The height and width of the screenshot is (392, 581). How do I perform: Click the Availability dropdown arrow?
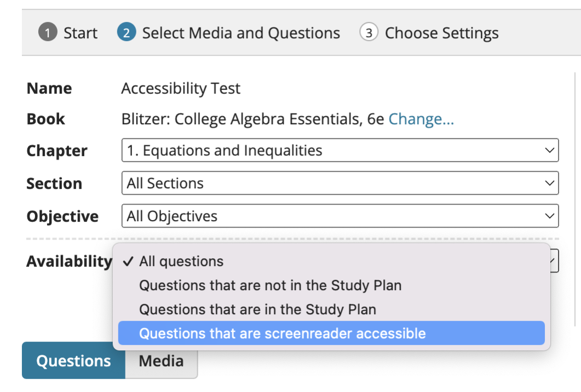pos(554,261)
